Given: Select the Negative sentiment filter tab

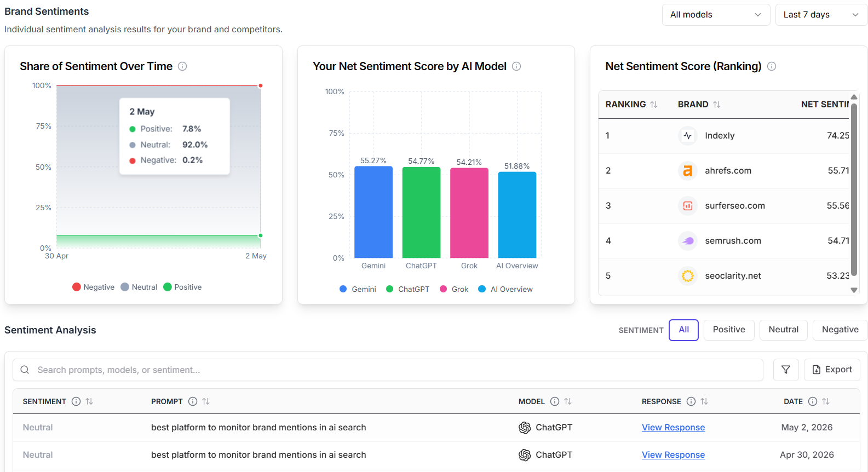Looking at the screenshot, I should tap(840, 330).
